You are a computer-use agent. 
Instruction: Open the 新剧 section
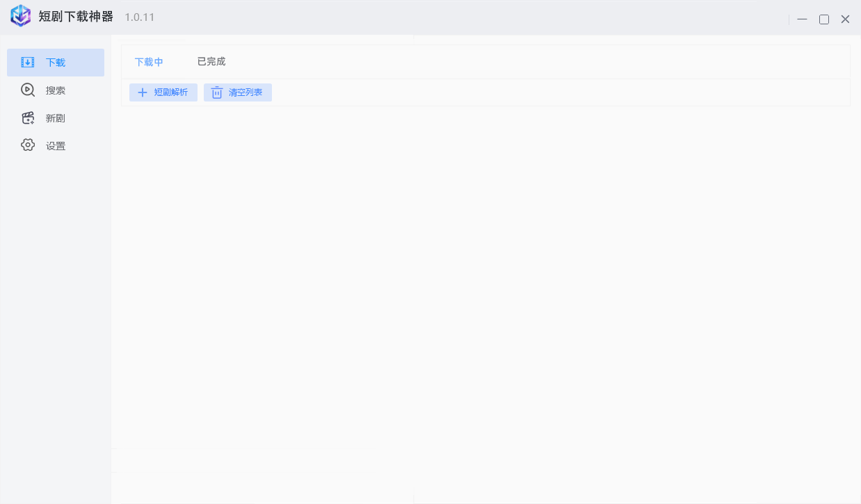[56, 118]
